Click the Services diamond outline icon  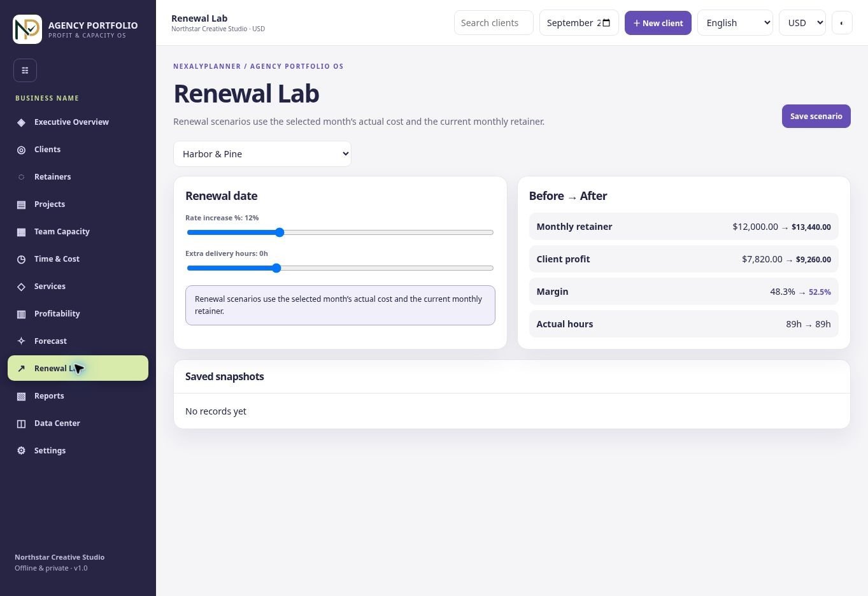[21, 287]
